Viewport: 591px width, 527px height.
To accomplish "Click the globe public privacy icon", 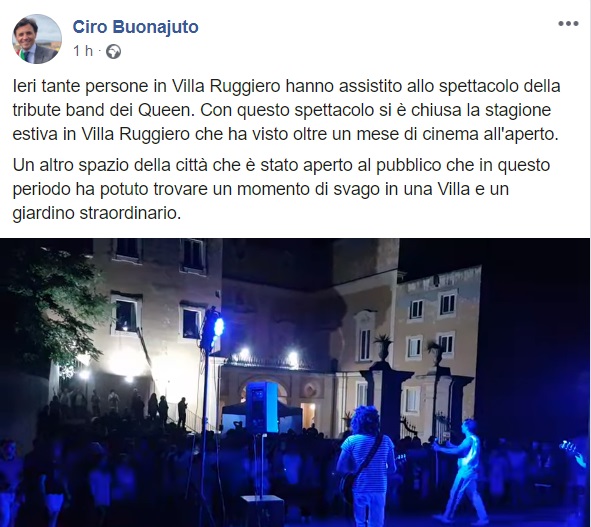I will [x=113, y=51].
